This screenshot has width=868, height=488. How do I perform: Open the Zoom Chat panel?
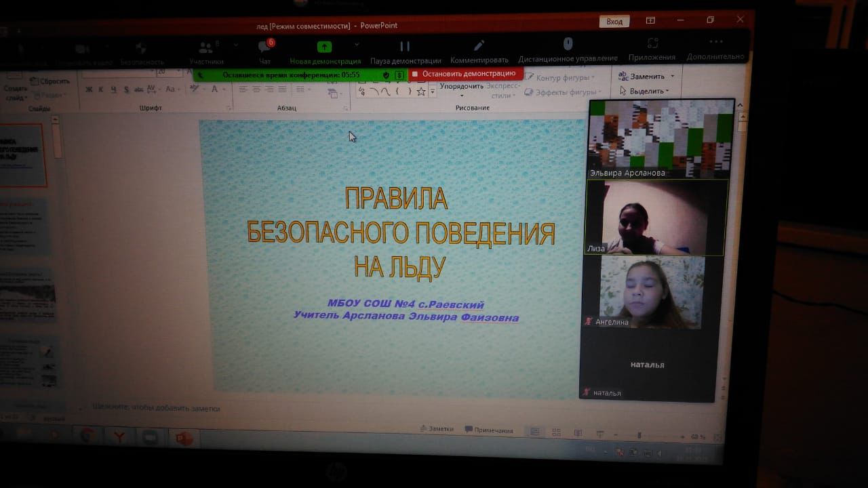coord(265,47)
